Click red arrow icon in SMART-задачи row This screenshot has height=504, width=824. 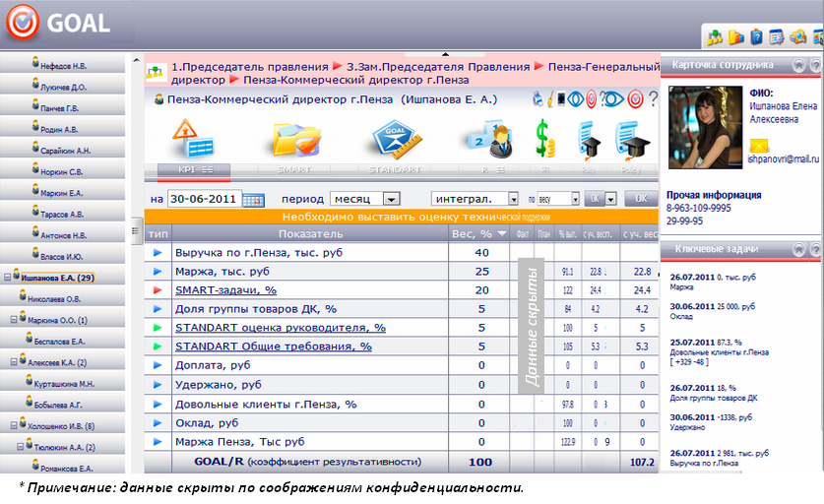pos(158,290)
